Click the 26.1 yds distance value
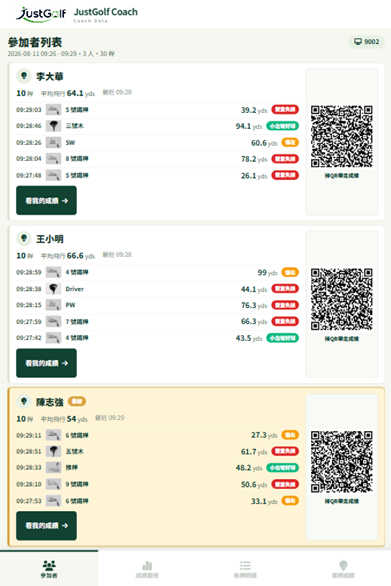Viewport: 391px width, 586px height. [x=254, y=176]
